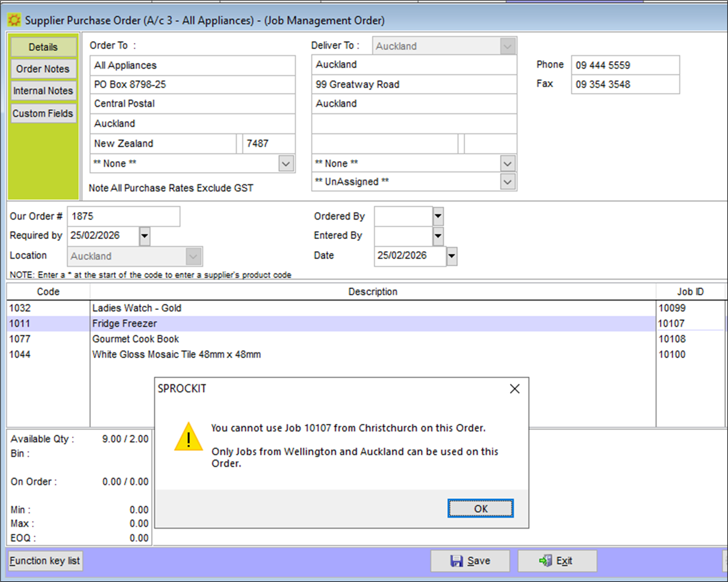
Task: Click the PO Box 8798-25 address field
Action: coord(192,85)
